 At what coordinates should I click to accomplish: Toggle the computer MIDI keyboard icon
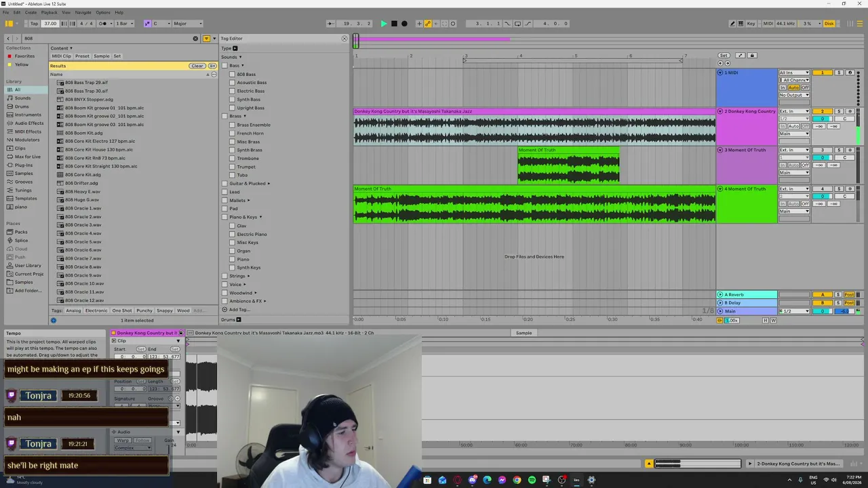pyautogui.click(x=741, y=24)
